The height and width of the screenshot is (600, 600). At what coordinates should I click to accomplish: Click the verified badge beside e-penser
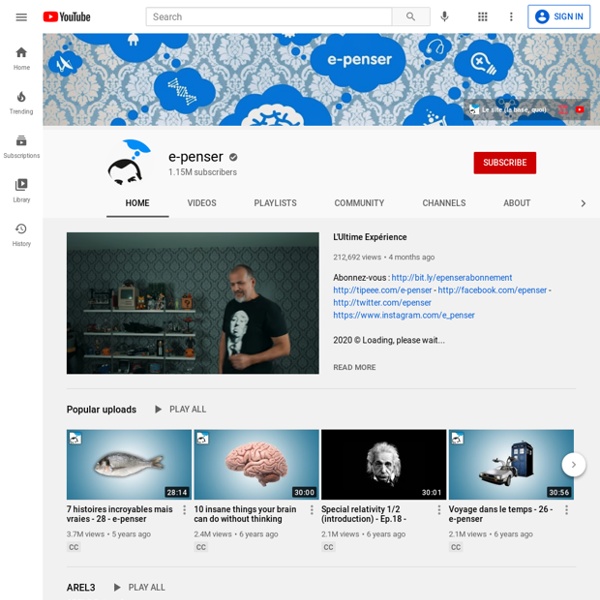[x=233, y=157]
